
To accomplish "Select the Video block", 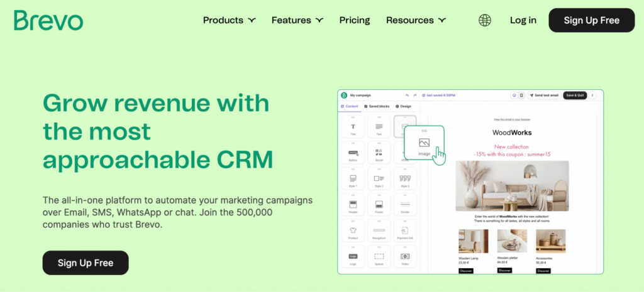I will point(405,256).
